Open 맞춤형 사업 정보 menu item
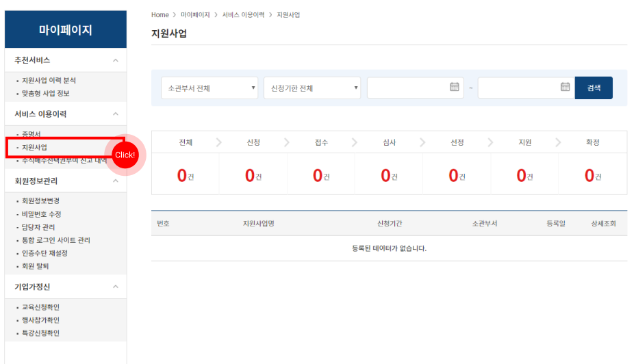This screenshot has width=636, height=364. click(45, 93)
